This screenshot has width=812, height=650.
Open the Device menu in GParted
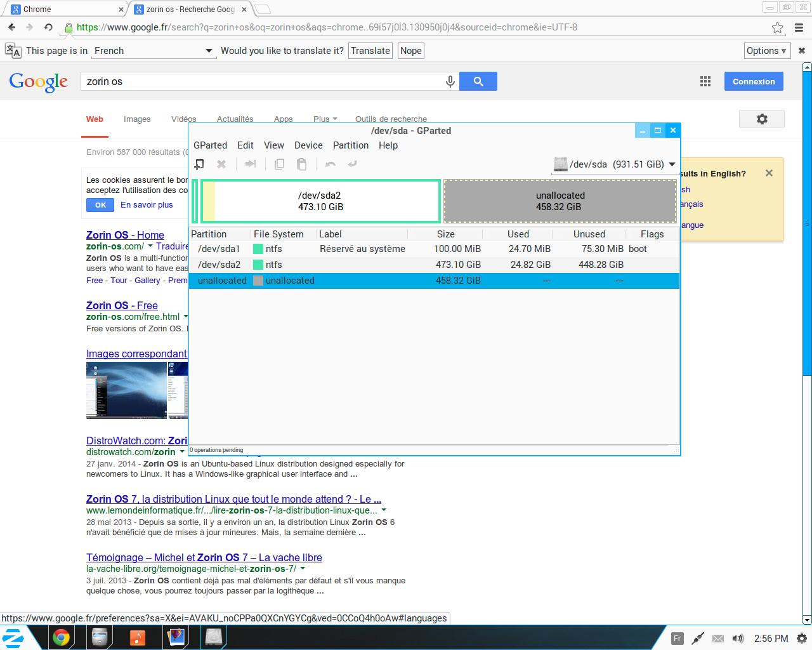click(x=308, y=145)
